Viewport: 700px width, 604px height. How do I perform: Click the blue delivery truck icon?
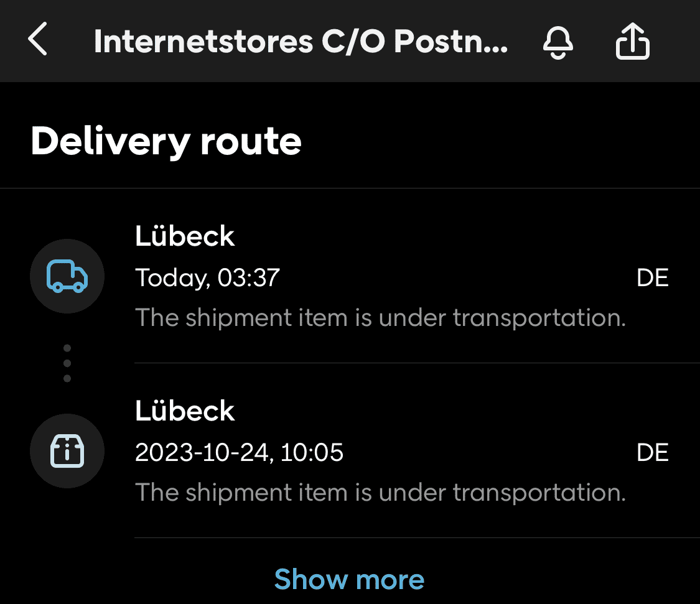coord(67,276)
